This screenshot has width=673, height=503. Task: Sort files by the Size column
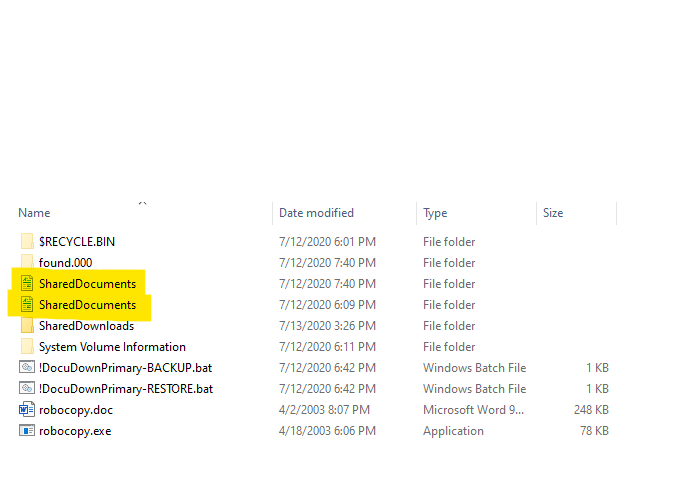553,213
